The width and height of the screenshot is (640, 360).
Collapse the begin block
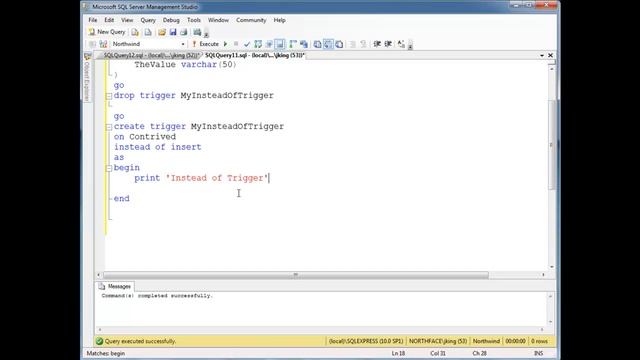coord(109,168)
